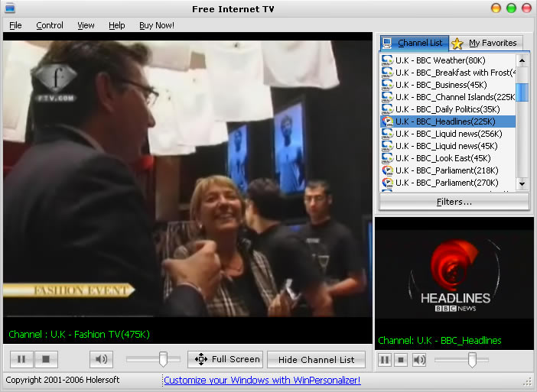Click the Real icon beside BBC_Look East(45K)
The height and width of the screenshot is (392, 537).
(387, 158)
